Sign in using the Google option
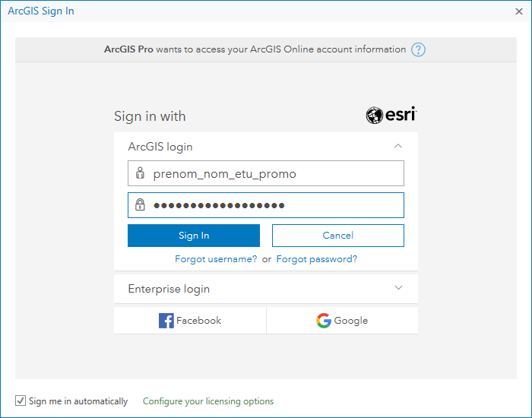 (x=342, y=321)
